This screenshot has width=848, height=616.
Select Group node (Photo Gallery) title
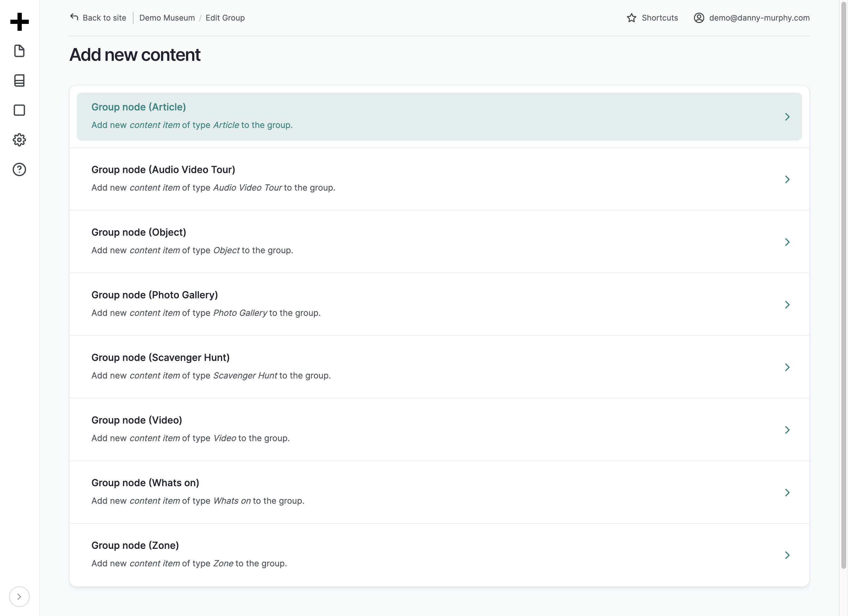tap(155, 295)
